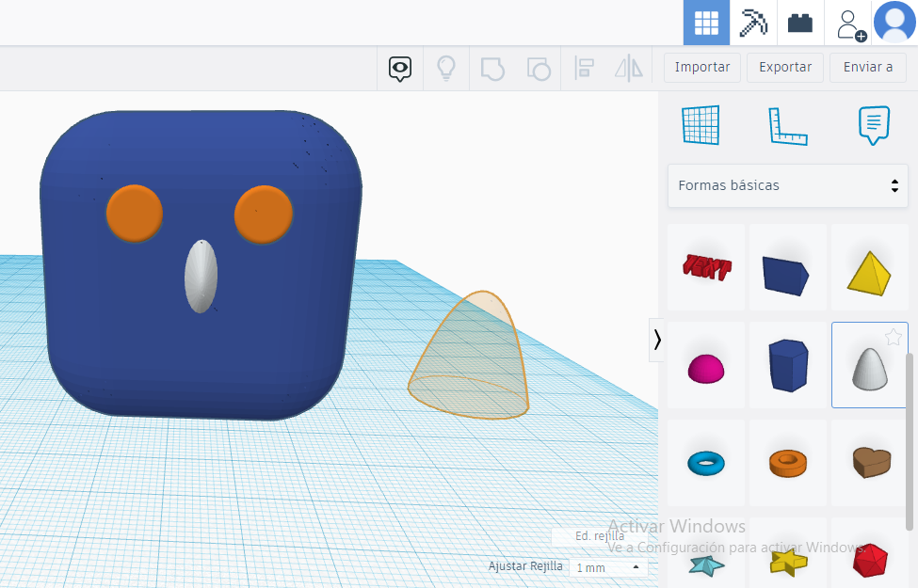Open the Ajustar Rejilla 1 mm dropdown
Viewport: 918px width, 588px height.
608,567
